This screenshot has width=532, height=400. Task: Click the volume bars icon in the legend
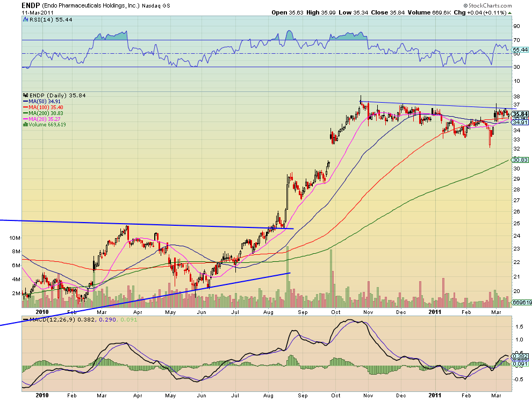tap(25, 125)
